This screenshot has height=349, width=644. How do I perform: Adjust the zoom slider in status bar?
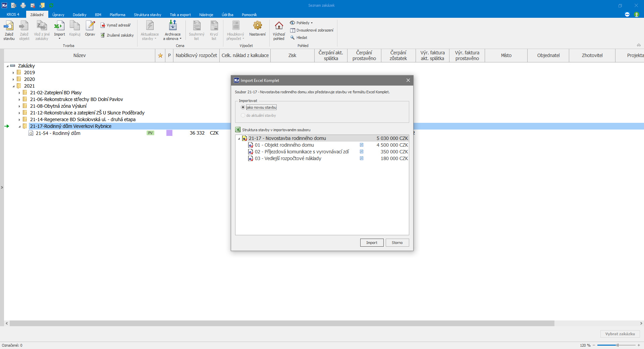click(617, 345)
